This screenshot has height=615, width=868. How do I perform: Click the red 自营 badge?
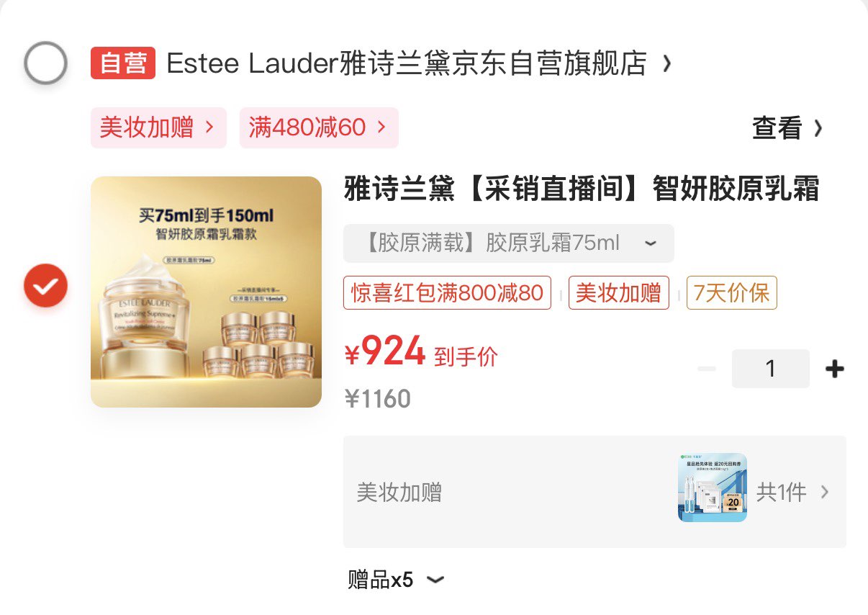(123, 63)
